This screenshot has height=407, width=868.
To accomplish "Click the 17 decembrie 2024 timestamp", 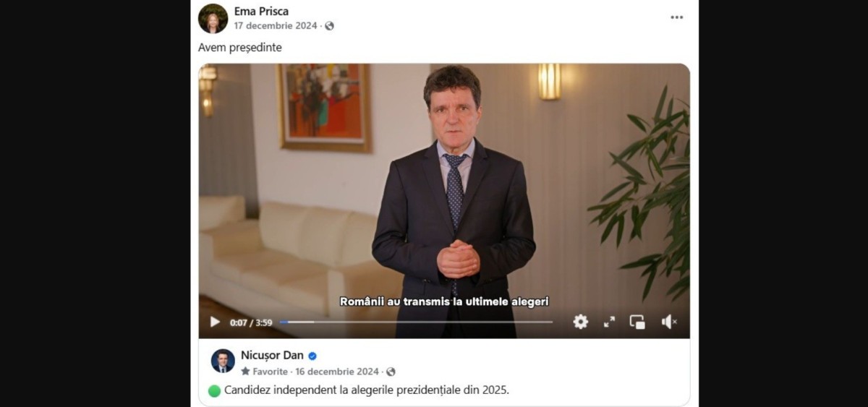I will pyautogui.click(x=276, y=25).
